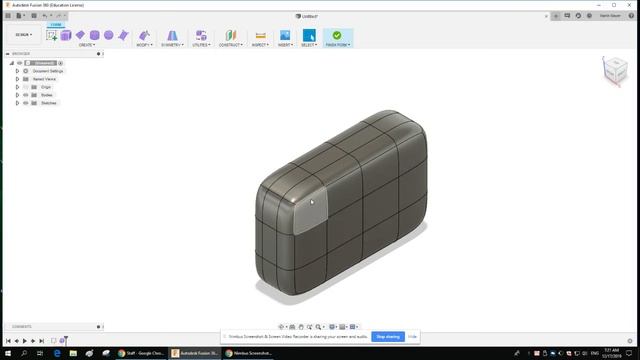Open the Symmetry dropdown menu

click(172, 45)
